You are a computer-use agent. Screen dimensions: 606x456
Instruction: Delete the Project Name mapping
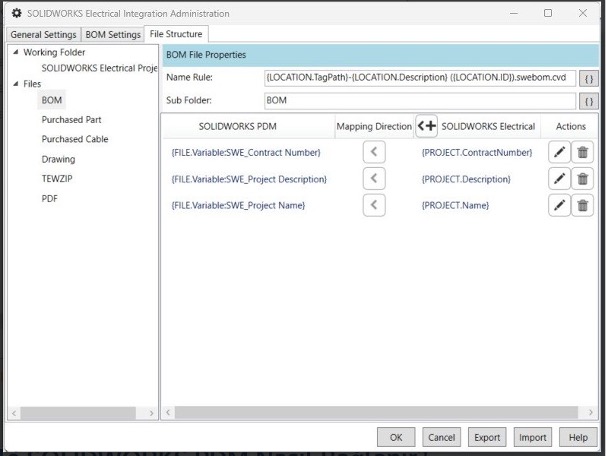coord(582,205)
